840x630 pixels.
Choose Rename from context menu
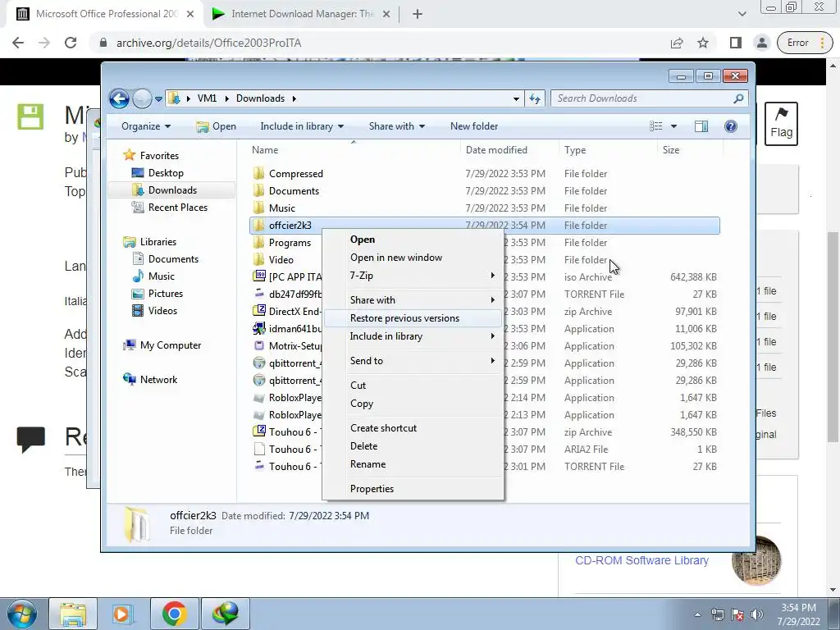click(413, 464)
